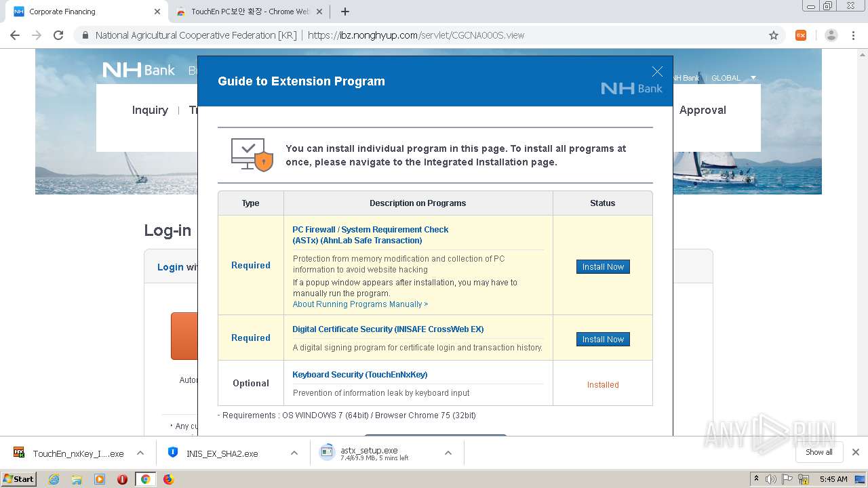The height and width of the screenshot is (488, 868).
Task: Expand the GLOBAL language dropdown
Action: 733,78
